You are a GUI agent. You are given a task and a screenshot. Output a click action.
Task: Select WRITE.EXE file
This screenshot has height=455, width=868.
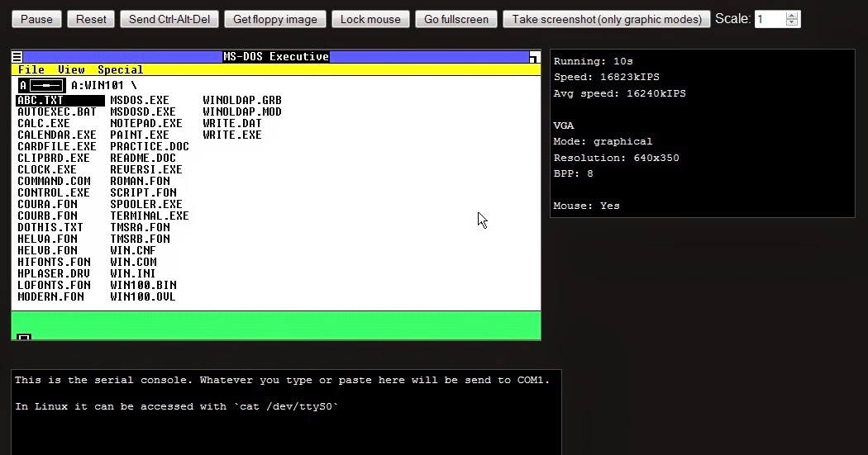coord(232,135)
